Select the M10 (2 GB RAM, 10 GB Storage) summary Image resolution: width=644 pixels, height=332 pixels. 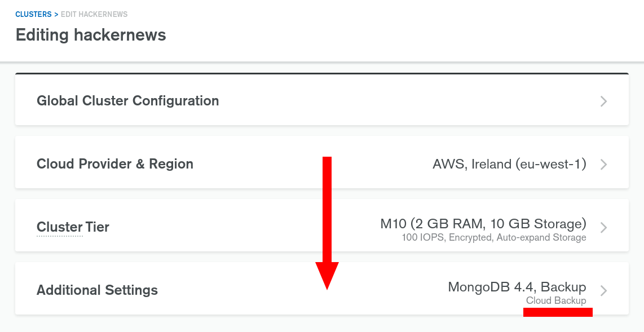tap(483, 224)
